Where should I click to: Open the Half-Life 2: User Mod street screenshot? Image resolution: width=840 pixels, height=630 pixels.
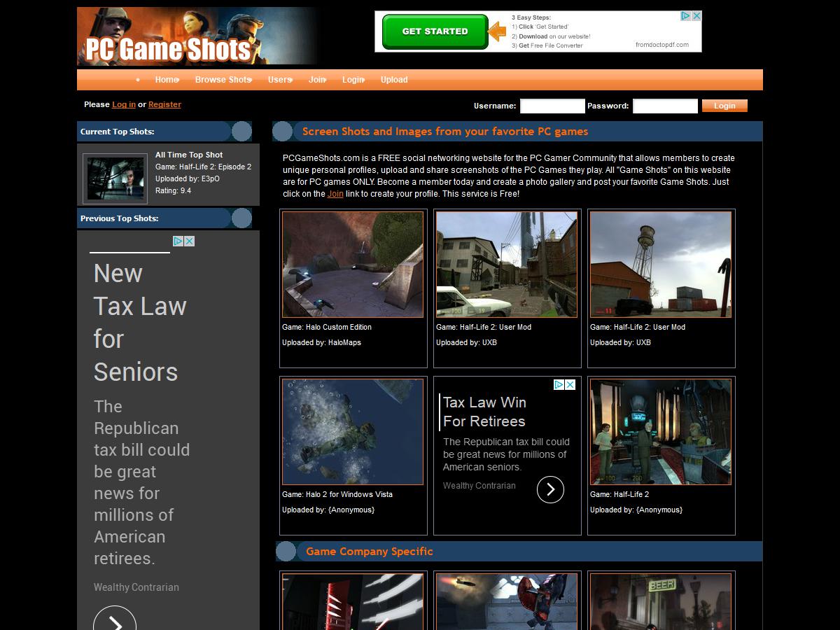[507, 265]
